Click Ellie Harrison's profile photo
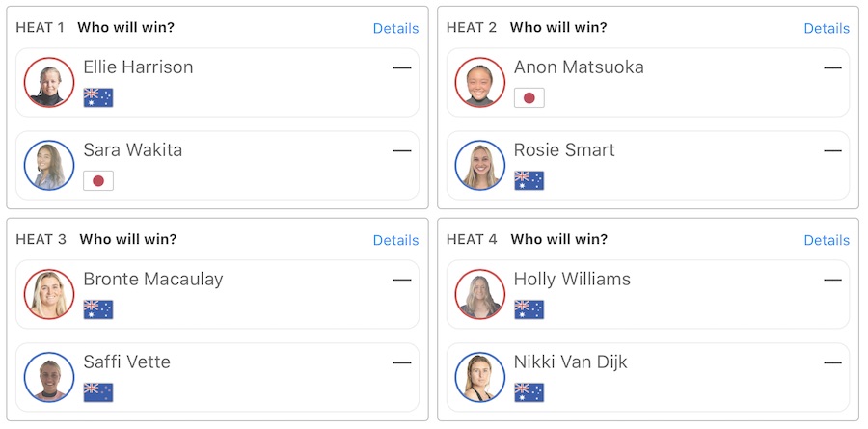The width and height of the screenshot is (868, 429). click(x=49, y=83)
